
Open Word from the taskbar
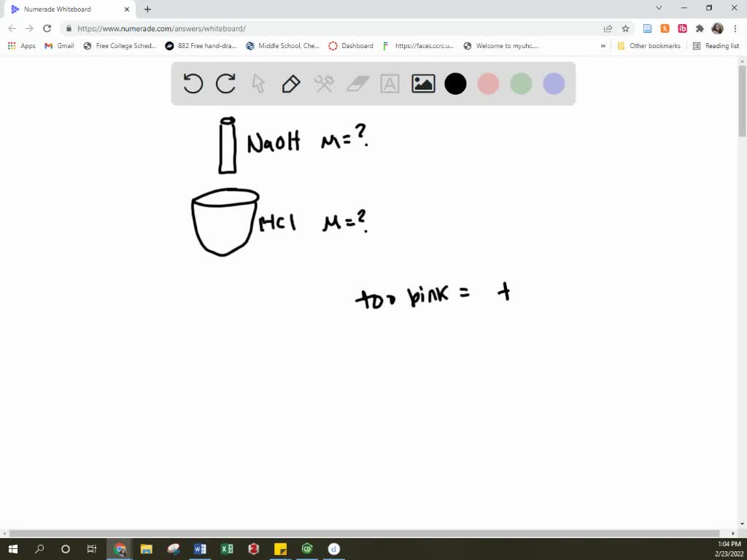coord(200,548)
